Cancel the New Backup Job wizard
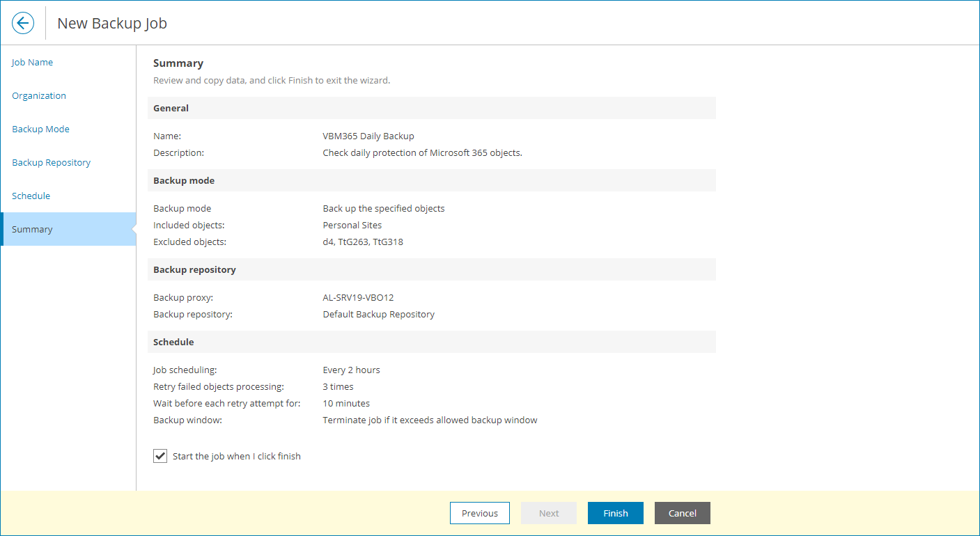This screenshot has height=536, width=980. click(682, 513)
